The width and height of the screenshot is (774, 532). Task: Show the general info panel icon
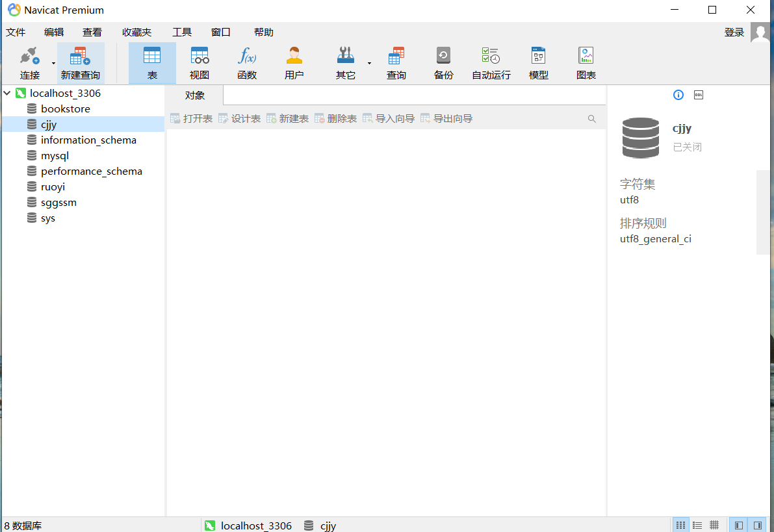click(678, 95)
